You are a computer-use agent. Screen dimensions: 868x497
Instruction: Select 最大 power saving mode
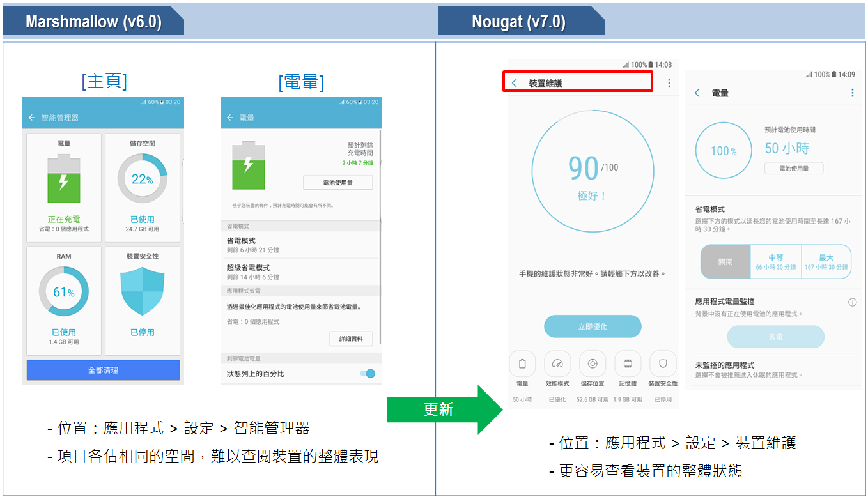(x=826, y=262)
